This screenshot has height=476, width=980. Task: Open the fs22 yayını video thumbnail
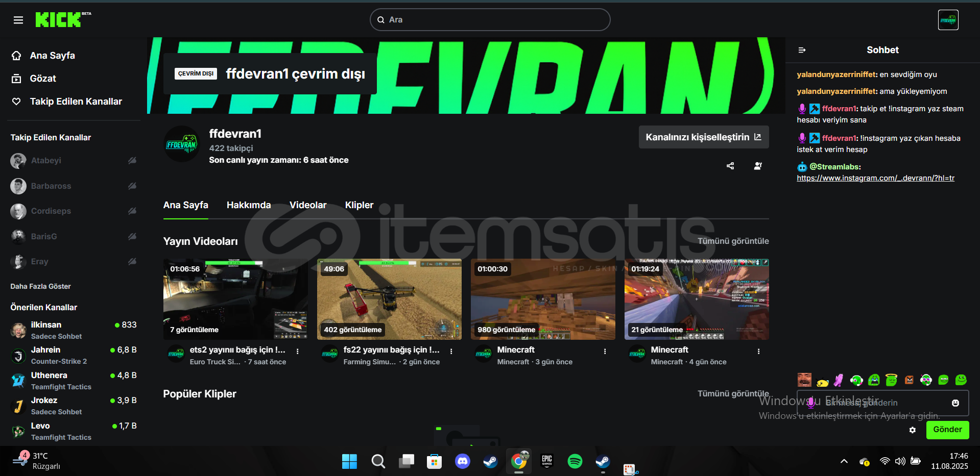389,299
